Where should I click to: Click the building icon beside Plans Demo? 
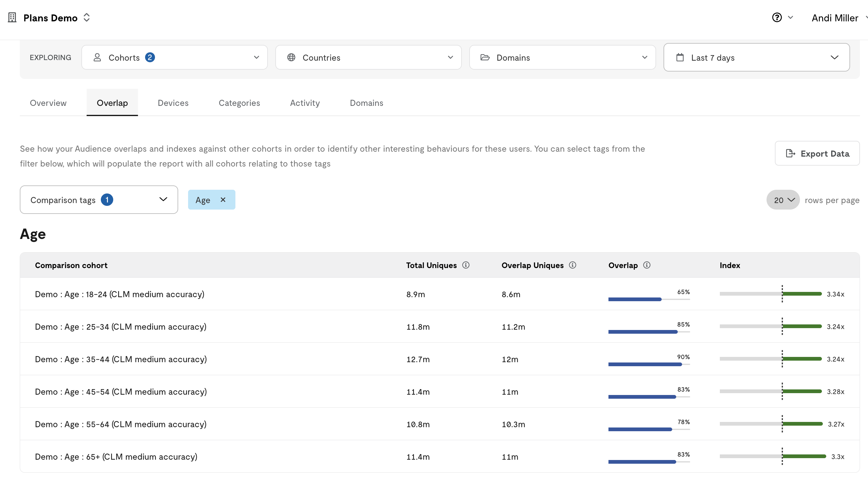click(x=12, y=18)
